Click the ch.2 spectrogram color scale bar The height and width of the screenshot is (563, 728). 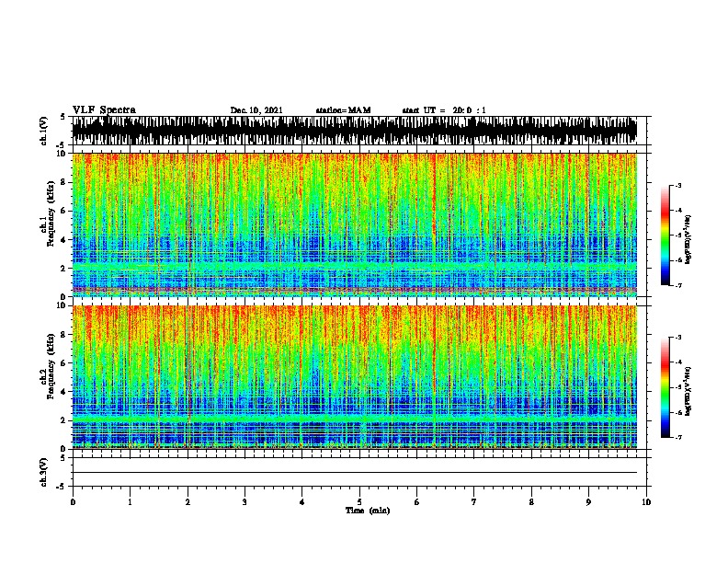click(665, 387)
